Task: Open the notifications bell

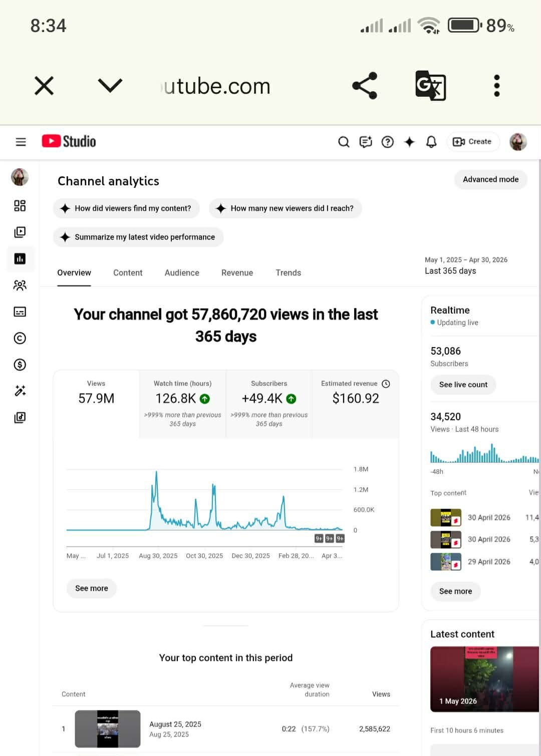Action: [431, 142]
